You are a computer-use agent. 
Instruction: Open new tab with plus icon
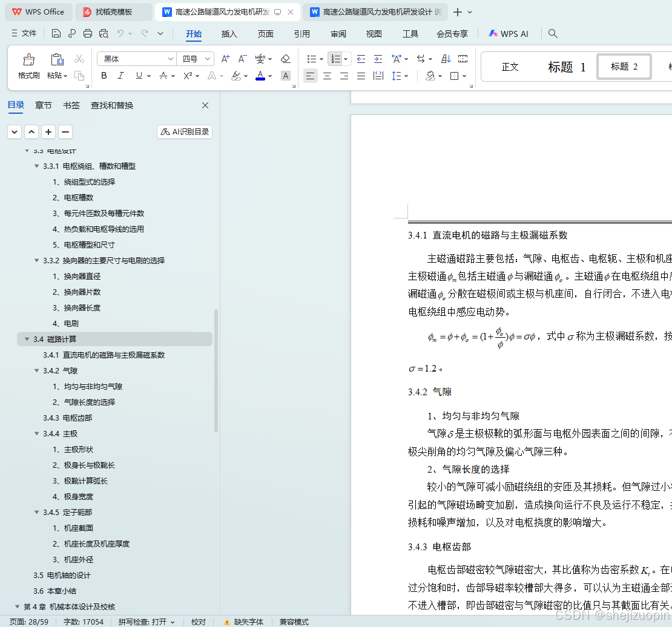(x=458, y=12)
